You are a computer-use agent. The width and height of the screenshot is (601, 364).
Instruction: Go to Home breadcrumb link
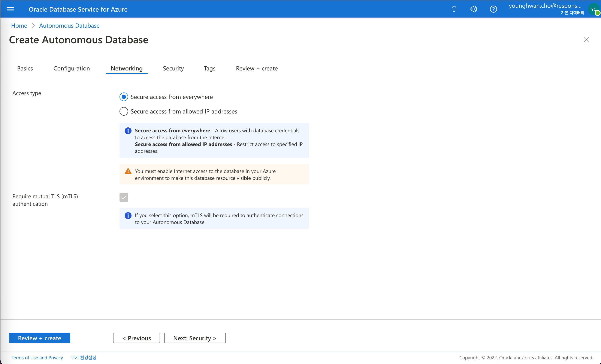(x=19, y=26)
